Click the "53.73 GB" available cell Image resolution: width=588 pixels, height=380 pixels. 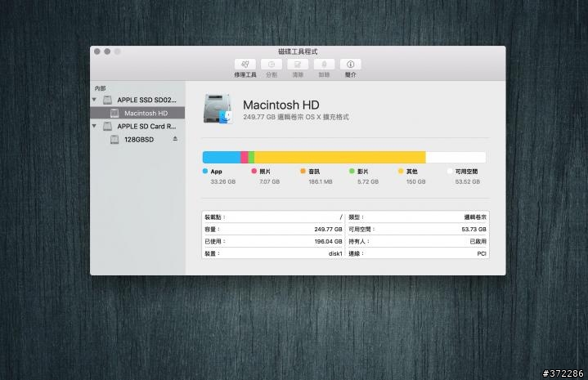474,229
